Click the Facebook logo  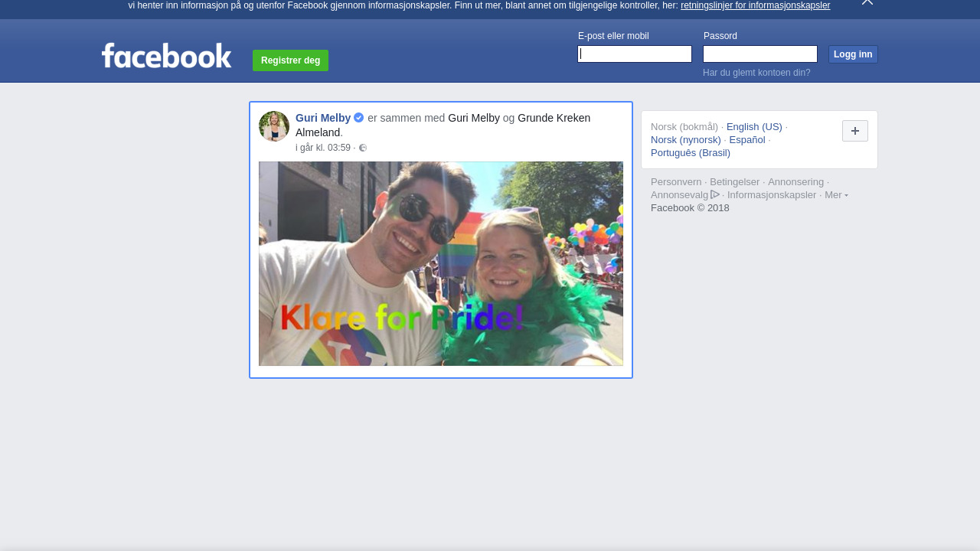click(166, 56)
